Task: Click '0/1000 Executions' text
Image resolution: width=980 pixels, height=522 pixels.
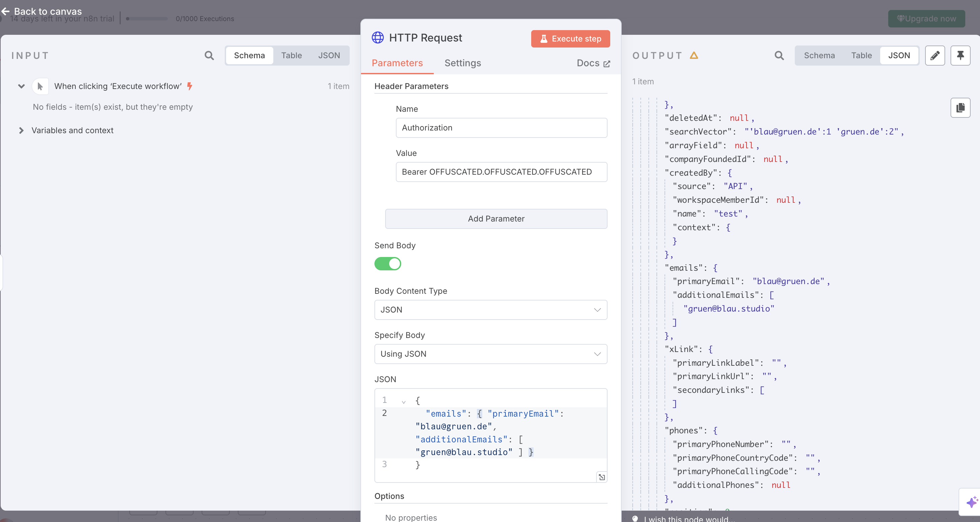Action: (205, 19)
